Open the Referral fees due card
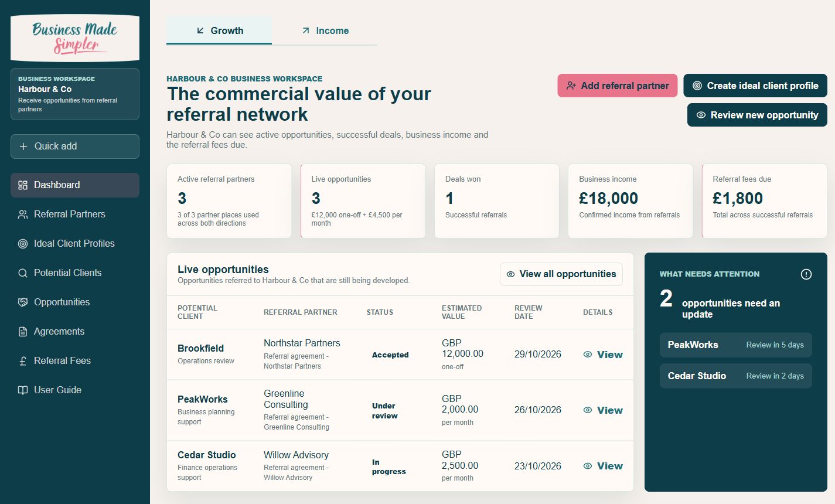The image size is (835, 504). tap(764, 201)
